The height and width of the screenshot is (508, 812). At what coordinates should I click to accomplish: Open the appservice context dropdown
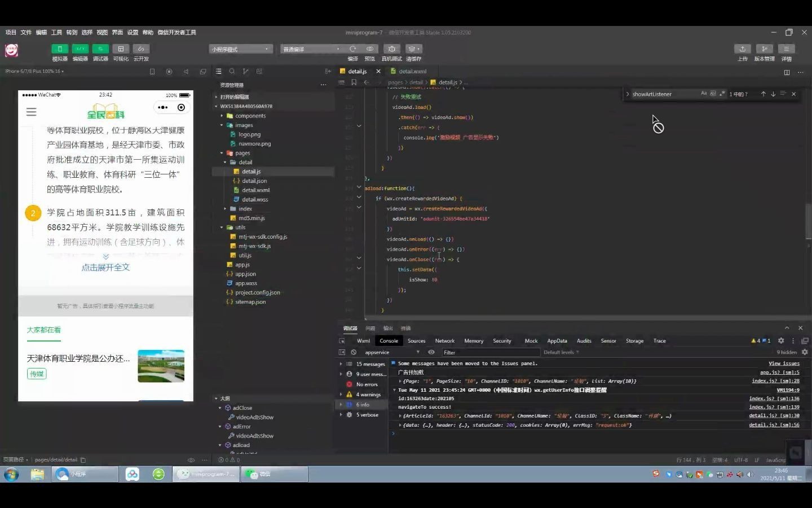click(392, 352)
